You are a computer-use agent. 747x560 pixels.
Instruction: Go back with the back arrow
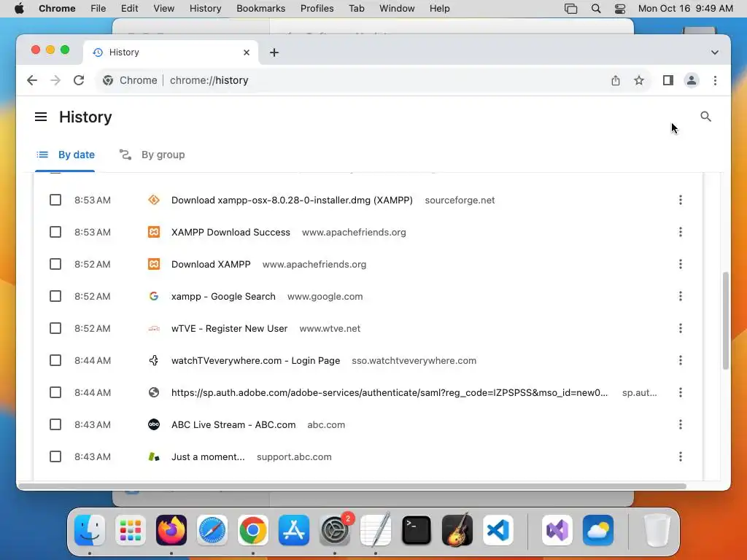[32, 80]
